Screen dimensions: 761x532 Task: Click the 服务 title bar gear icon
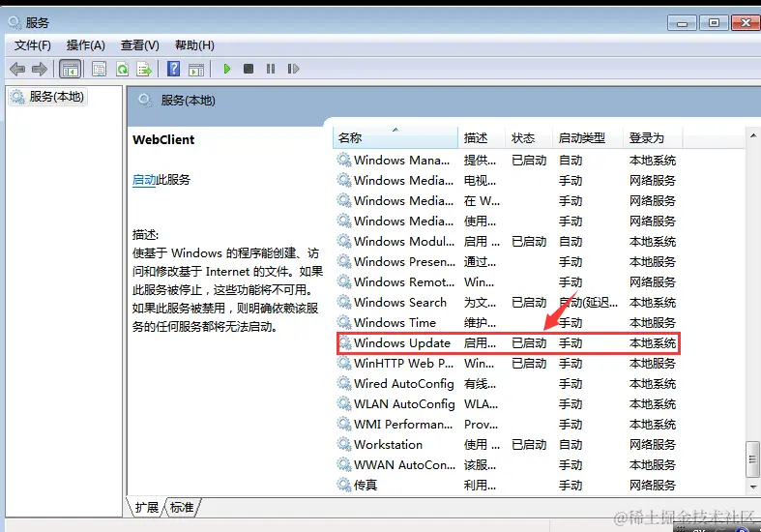15,22
